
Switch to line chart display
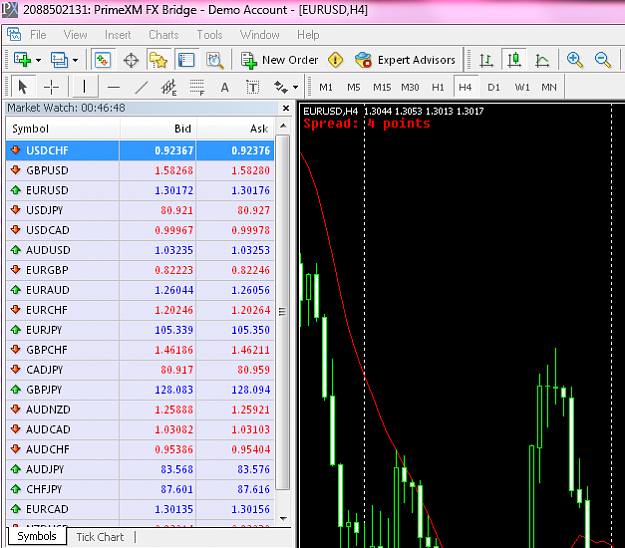[x=542, y=60]
